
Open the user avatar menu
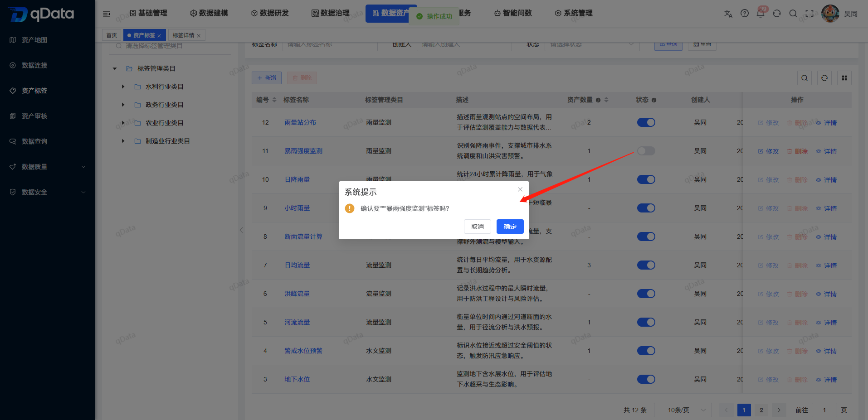830,14
